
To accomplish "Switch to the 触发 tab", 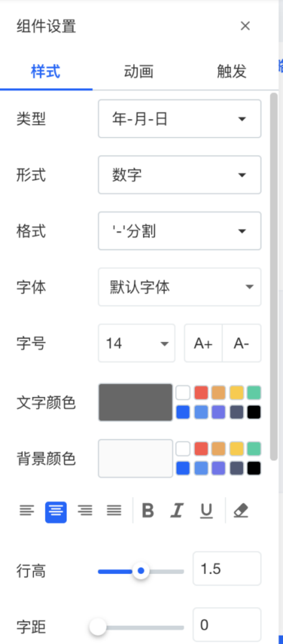I will 232,71.
